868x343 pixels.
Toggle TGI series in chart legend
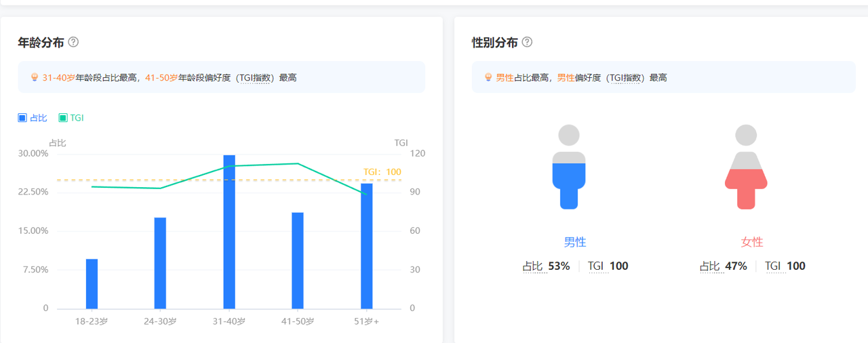coord(71,118)
